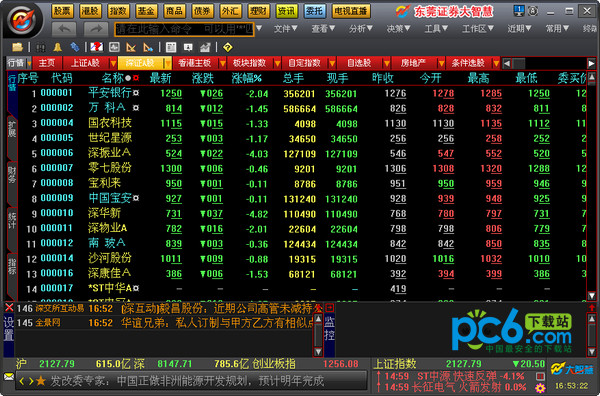Click the back arrow navigation button
The image size is (600, 396).
click(64, 29)
